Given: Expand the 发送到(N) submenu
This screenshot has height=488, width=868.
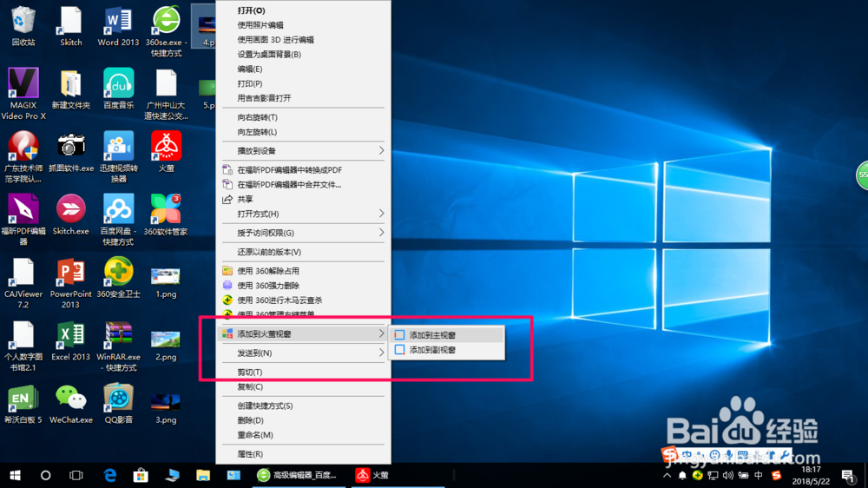Looking at the screenshot, I should click(x=303, y=353).
